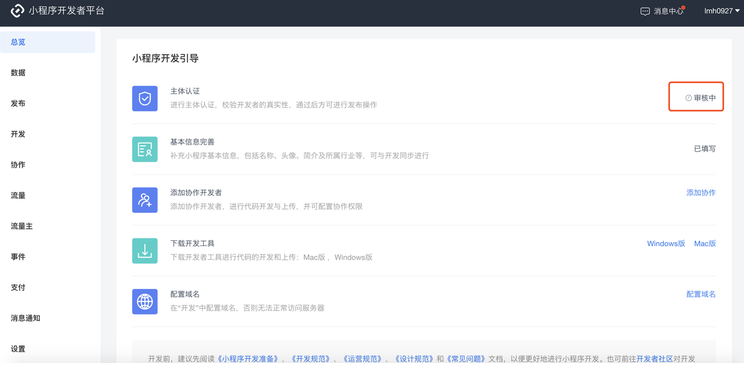
Task: Expand the lmh0927 account dropdown
Action: click(x=722, y=11)
